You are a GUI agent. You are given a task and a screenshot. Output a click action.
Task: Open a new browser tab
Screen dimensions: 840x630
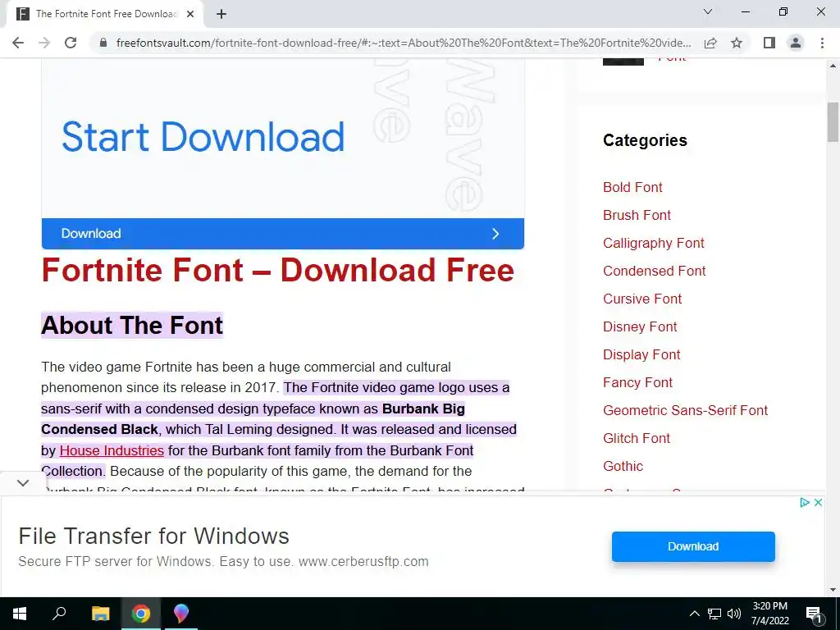click(x=221, y=15)
